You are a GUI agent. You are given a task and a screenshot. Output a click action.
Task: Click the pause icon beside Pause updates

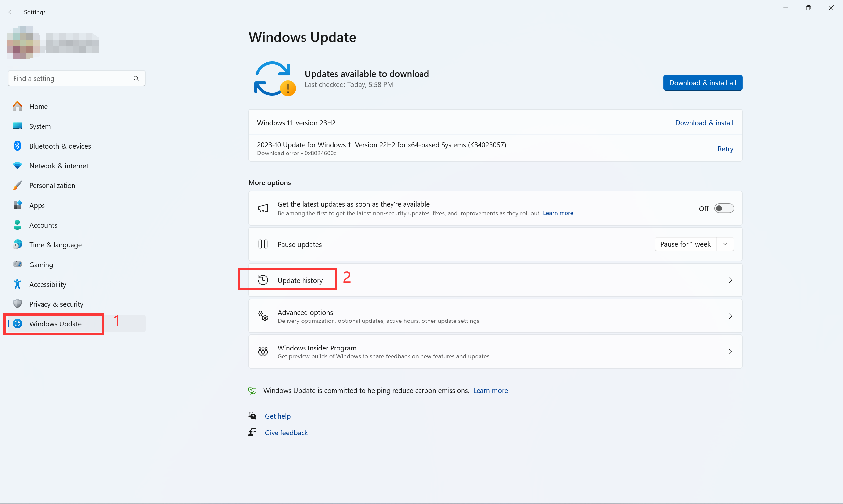pyautogui.click(x=263, y=244)
